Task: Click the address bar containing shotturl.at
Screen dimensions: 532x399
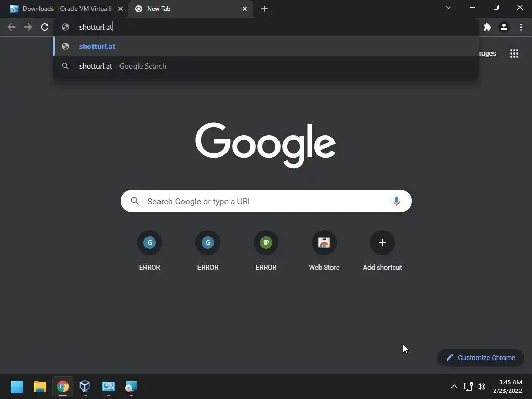Action: (x=266, y=27)
